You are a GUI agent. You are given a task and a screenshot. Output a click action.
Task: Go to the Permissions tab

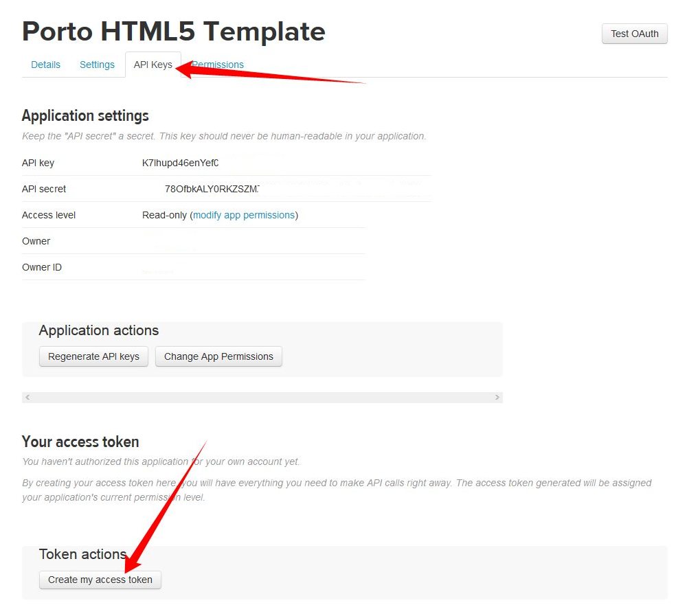pos(220,65)
